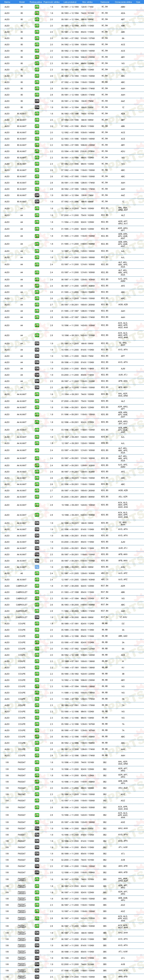Screen dimensions: 144x980
Task: Click the PB icon in the Coupe KV row
Action: [37, 668]
